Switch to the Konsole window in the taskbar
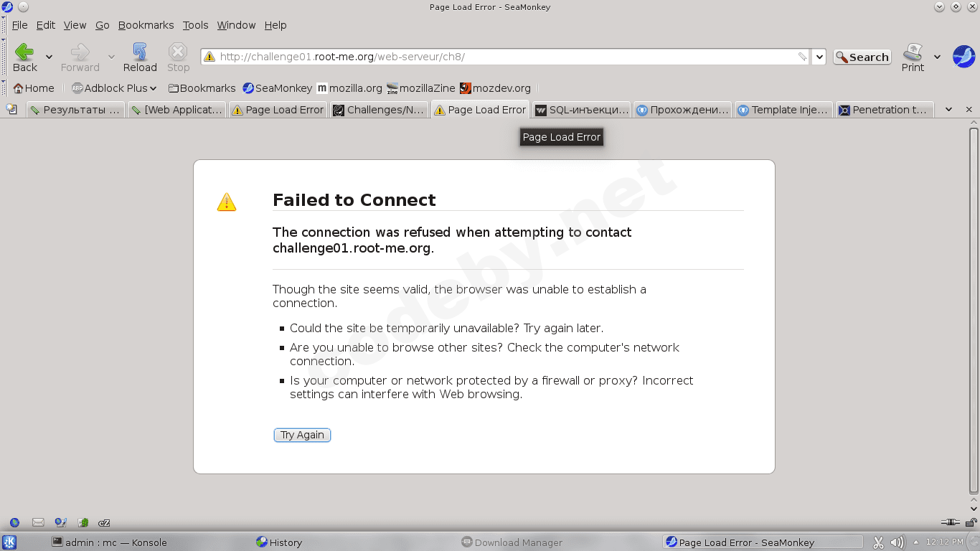The image size is (980, 551). pyautogui.click(x=109, y=542)
